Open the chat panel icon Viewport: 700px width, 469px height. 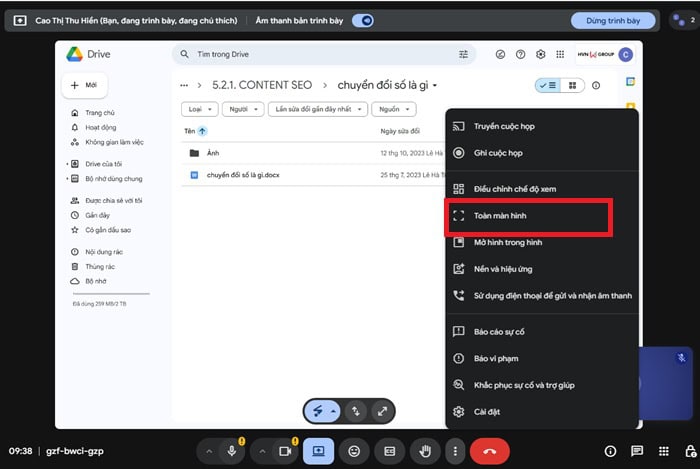click(637, 451)
